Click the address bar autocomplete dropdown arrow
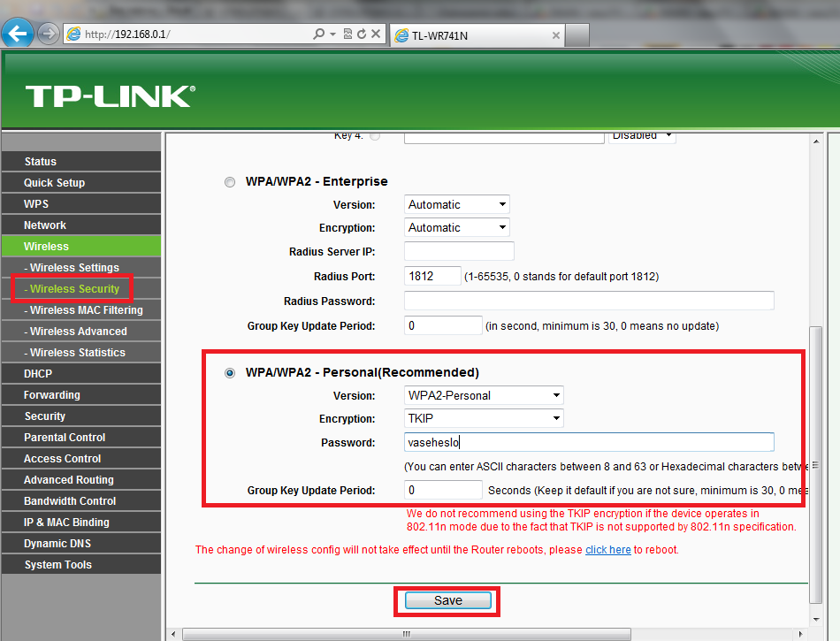The height and width of the screenshot is (641, 840). point(332,34)
